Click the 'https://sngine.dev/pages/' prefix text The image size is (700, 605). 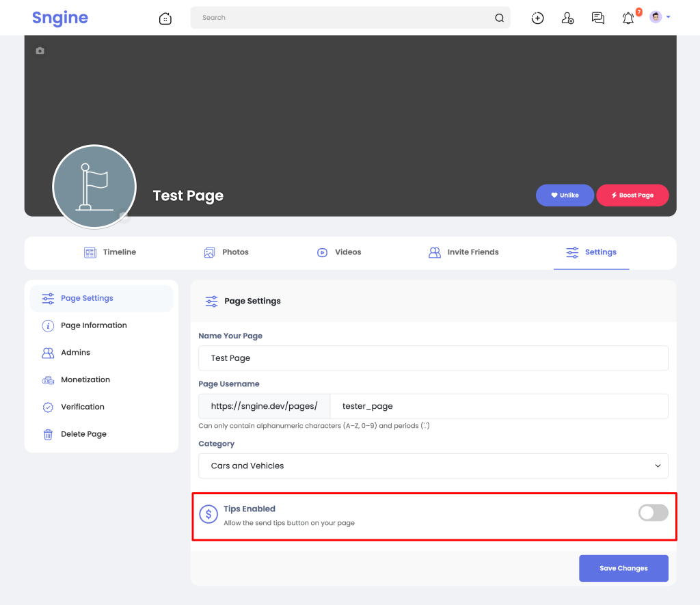click(x=265, y=406)
